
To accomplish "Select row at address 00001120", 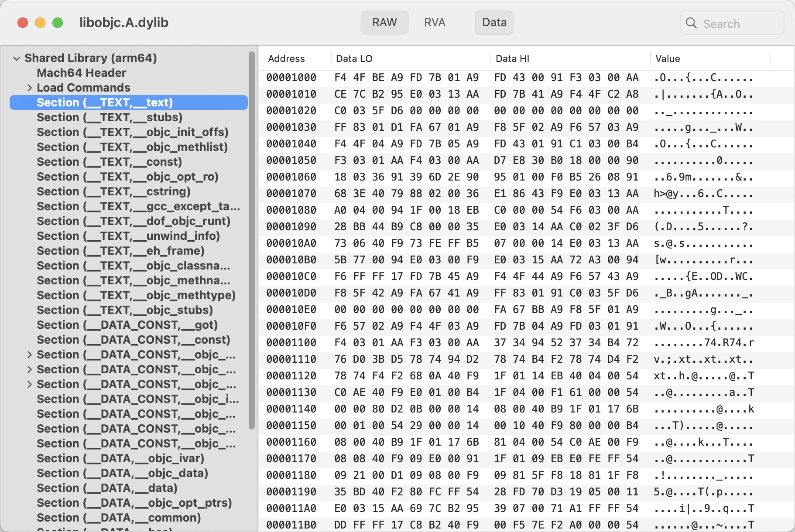I will 527,376.
